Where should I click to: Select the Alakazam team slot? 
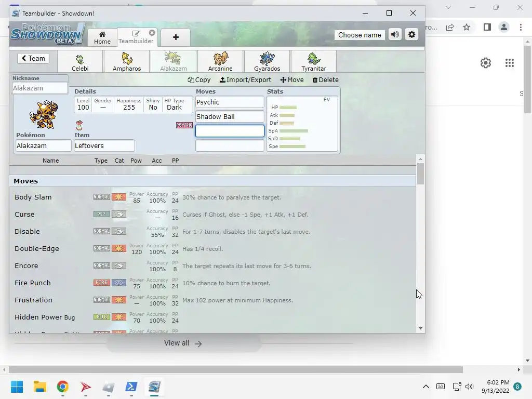[x=174, y=61]
